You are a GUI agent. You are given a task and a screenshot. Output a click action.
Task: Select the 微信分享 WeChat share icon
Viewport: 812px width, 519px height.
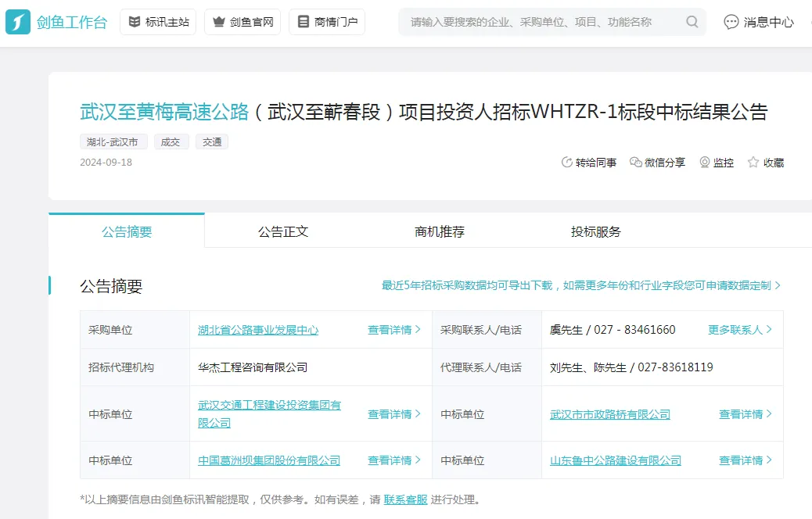tap(657, 163)
